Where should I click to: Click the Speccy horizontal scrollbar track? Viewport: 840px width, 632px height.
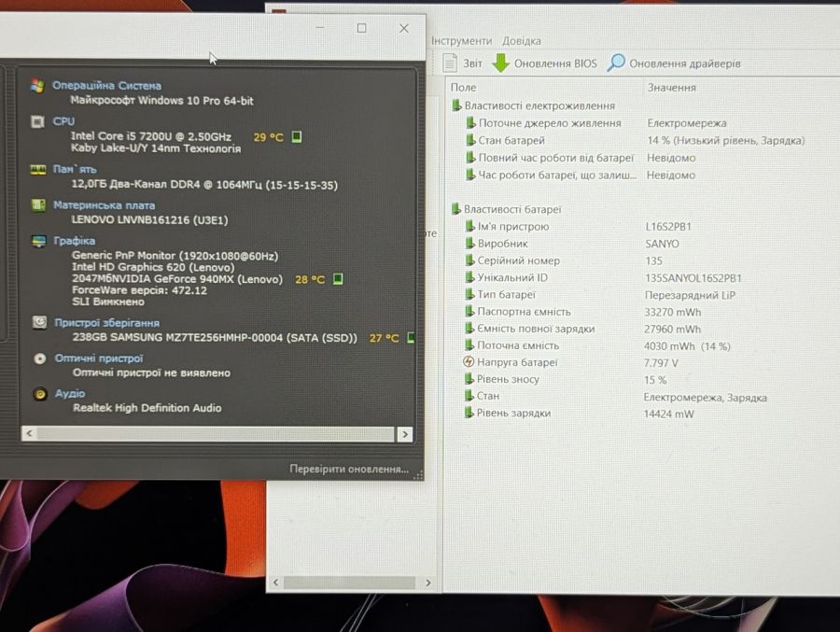point(216,434)
